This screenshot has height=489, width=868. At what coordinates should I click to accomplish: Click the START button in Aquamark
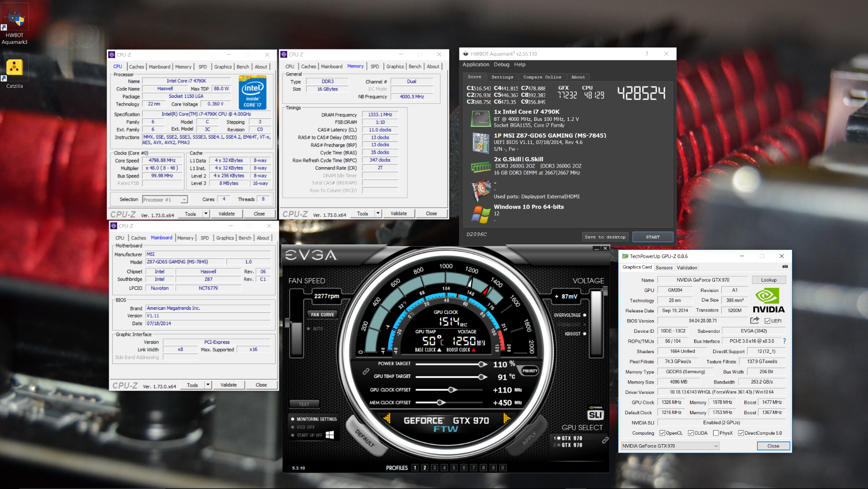[x=652, y=237]
